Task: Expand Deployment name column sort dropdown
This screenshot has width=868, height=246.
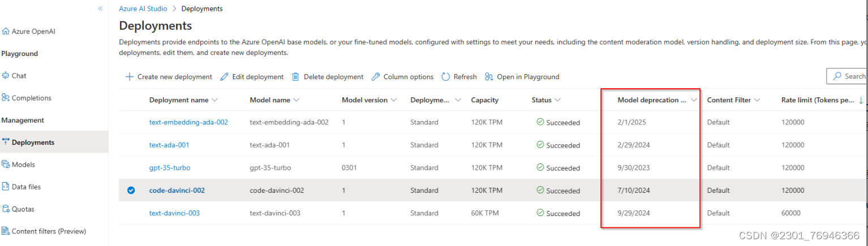Action: tap(214, 100)
